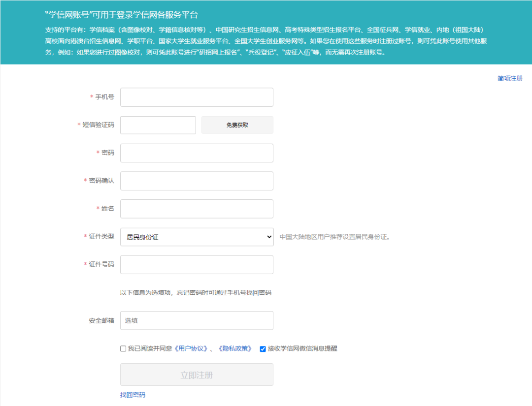This screenshot has height=406, width=532.
Task: Click the 立即注册 register button
Action: pos(197,375)
